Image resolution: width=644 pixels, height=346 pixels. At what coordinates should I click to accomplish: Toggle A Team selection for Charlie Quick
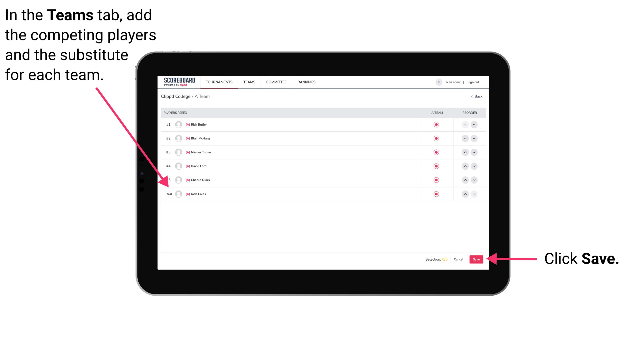pos(436,180)
